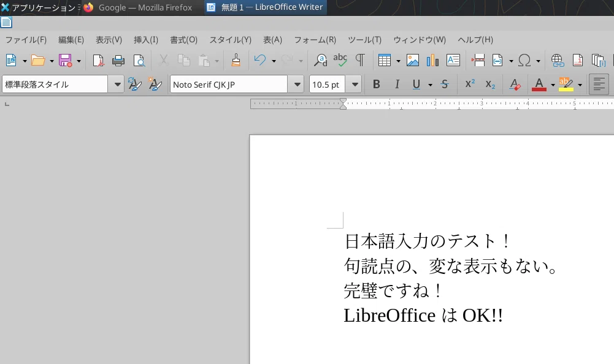Toggle Subscript formatting
This screenshot has height=364, width=614.
(x=490, y=84)
